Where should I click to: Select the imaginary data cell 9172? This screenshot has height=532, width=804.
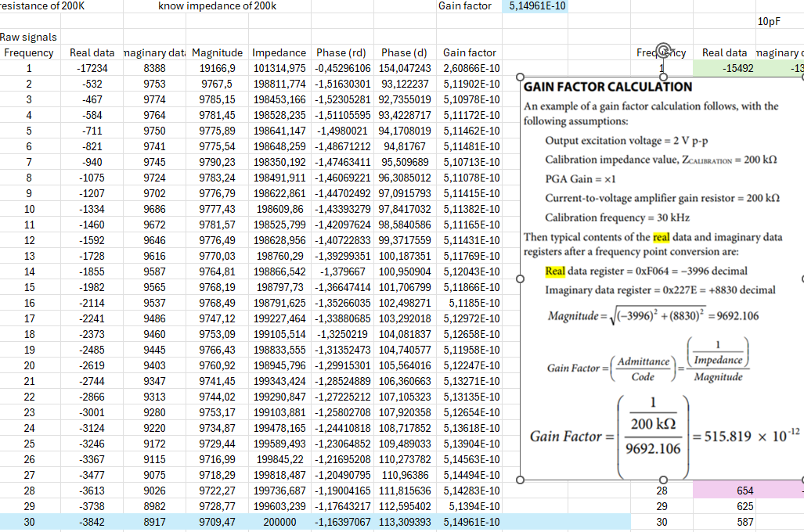[x=154, y=444]
